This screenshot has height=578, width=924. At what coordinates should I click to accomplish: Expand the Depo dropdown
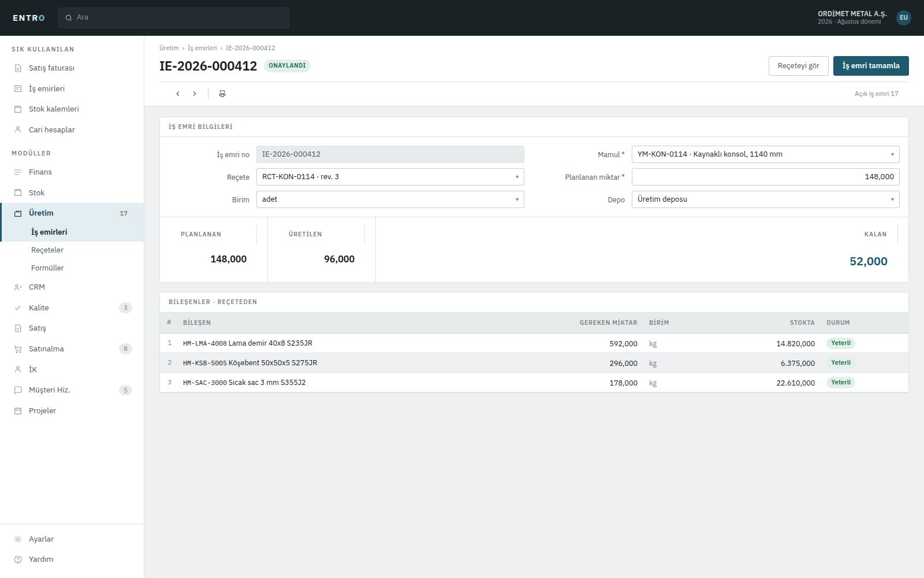click(x=766, y=199)
